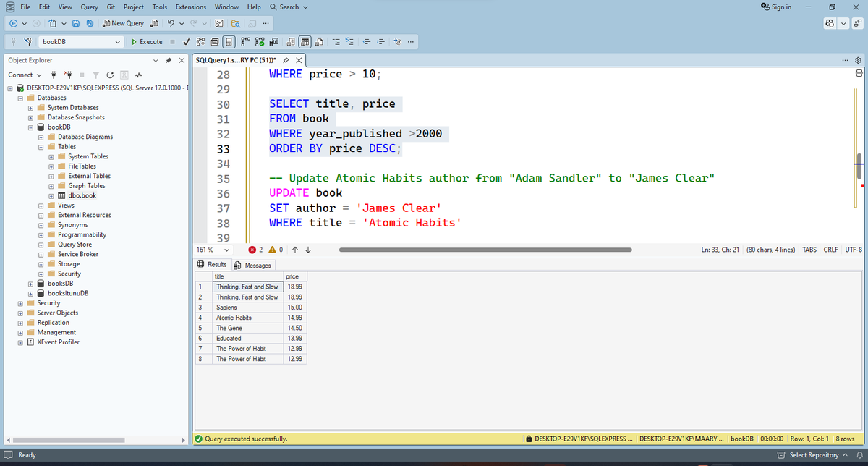This screenshot has width=868, height=466.
Task: Switch output to Results to Text
Action: pos(291,41)
